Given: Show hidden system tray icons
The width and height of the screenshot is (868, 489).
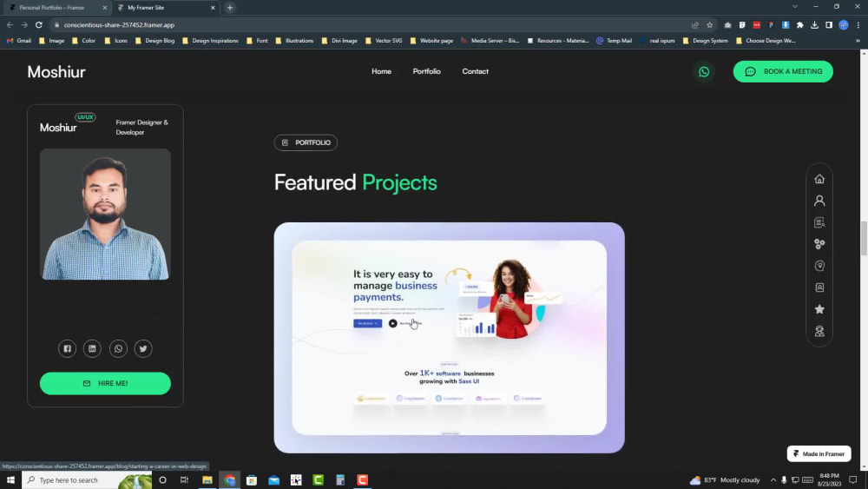Looking at the screenshot, I should 773,480.
